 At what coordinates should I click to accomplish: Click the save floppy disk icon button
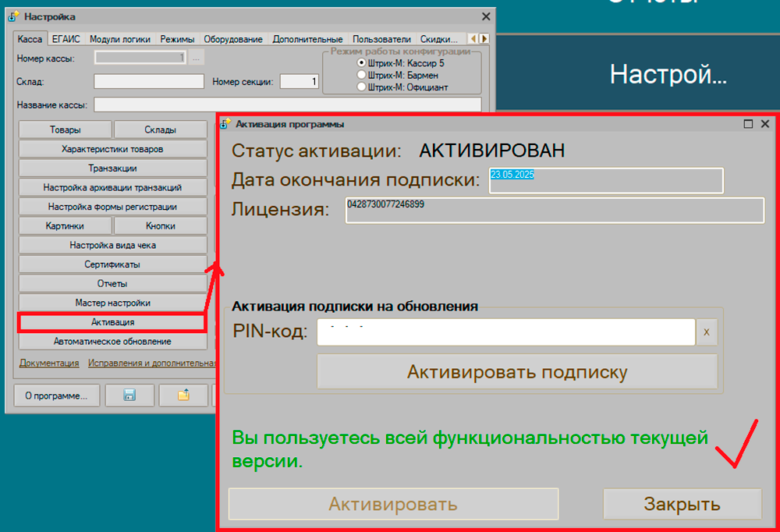coord(129,395)
